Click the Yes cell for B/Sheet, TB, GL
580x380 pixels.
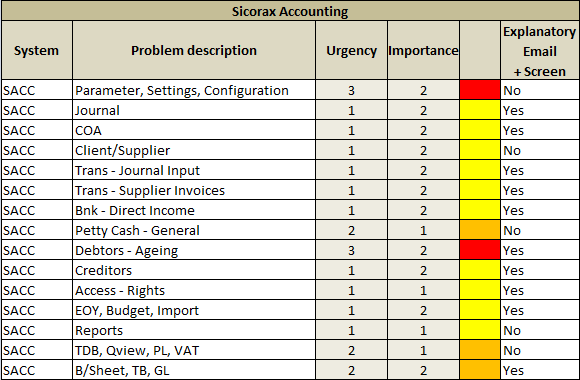pos(540,370)
